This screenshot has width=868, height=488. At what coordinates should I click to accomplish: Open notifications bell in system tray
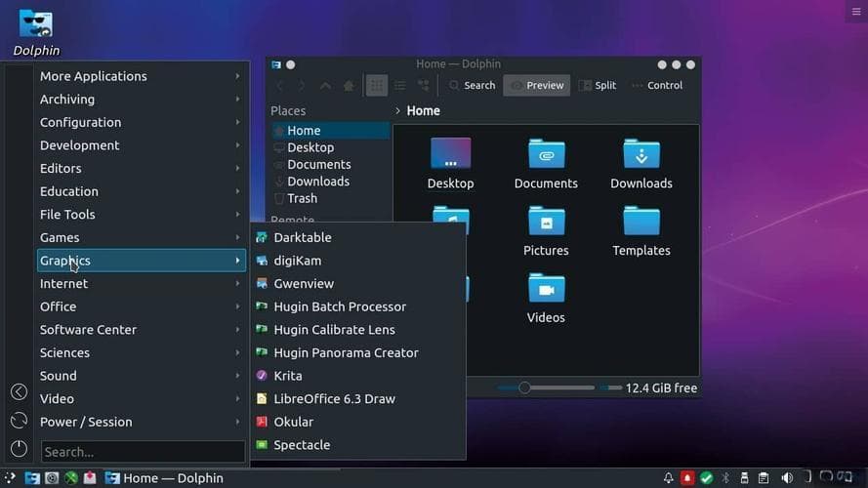click(x=668, y=478)
